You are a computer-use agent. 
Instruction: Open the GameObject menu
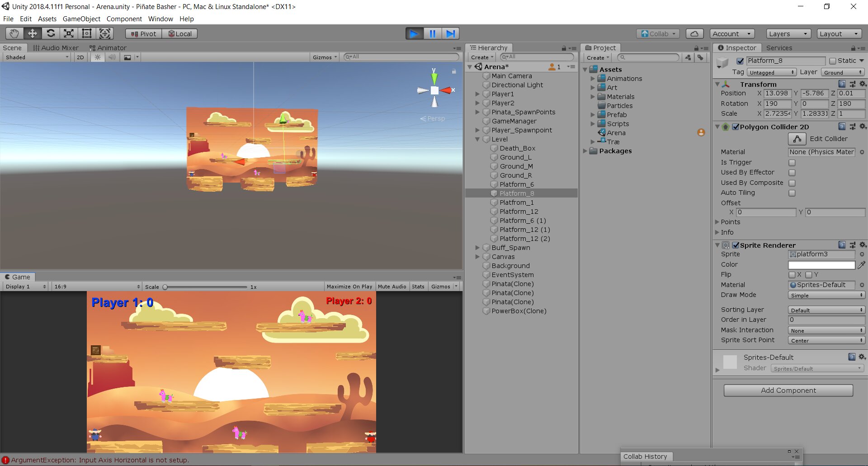pyautogui.click(x=81, y=19)
